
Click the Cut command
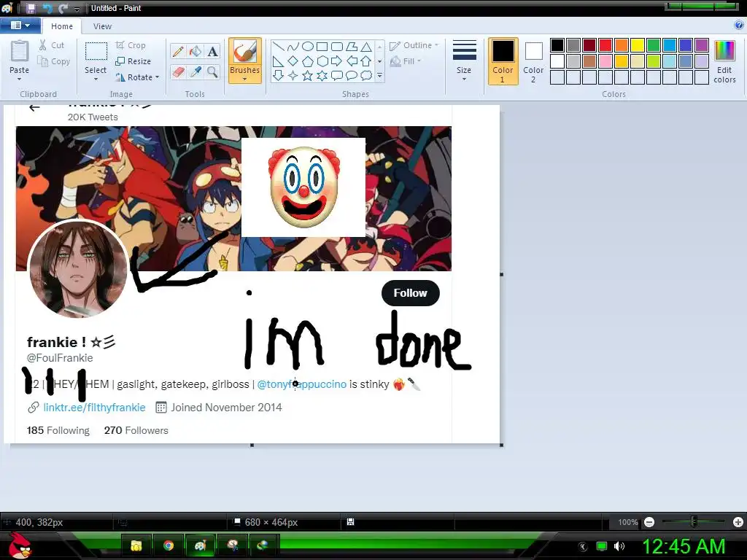(x=52, y=45)
